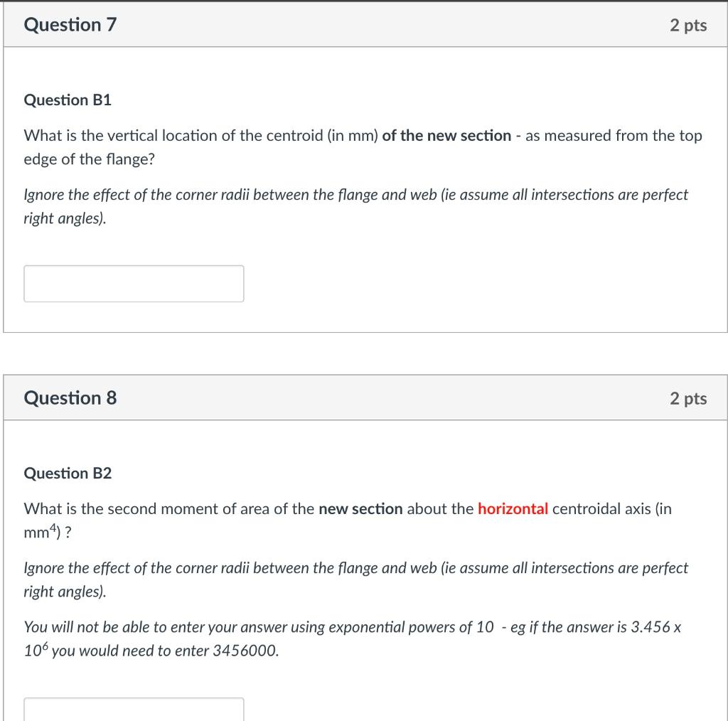This screenshot has height=721, width=728.
Task: Click the gray Question 7 title bar
Action: pos(355,25)
